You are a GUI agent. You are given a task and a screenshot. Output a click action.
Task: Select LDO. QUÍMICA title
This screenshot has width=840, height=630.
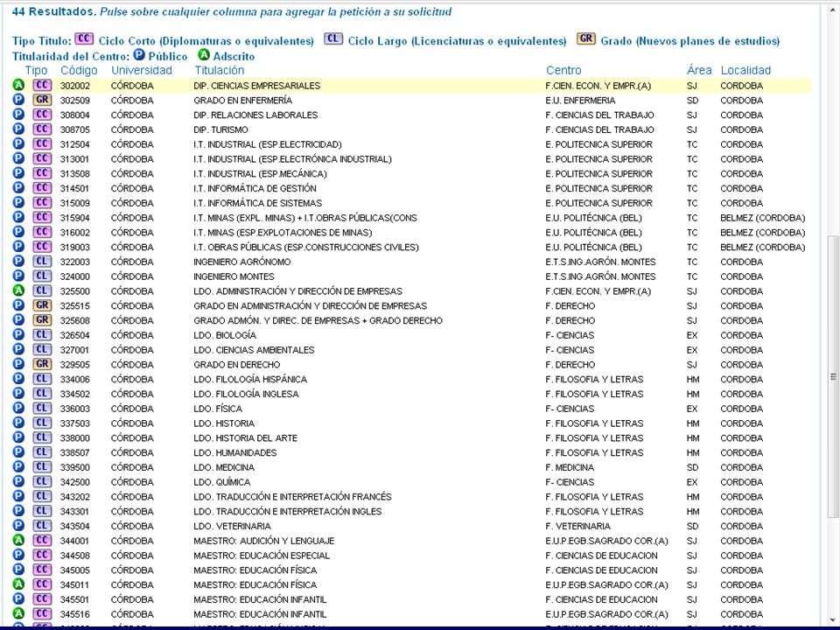click(x=221, y=482)
